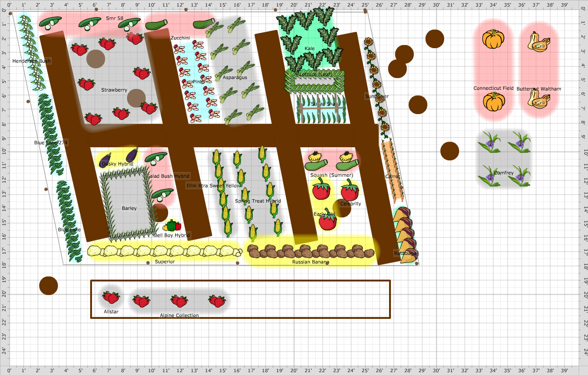Viewport: 588px width, 375px height.
Task: Click the 'Asparagus' label
Action: [235, 77]
